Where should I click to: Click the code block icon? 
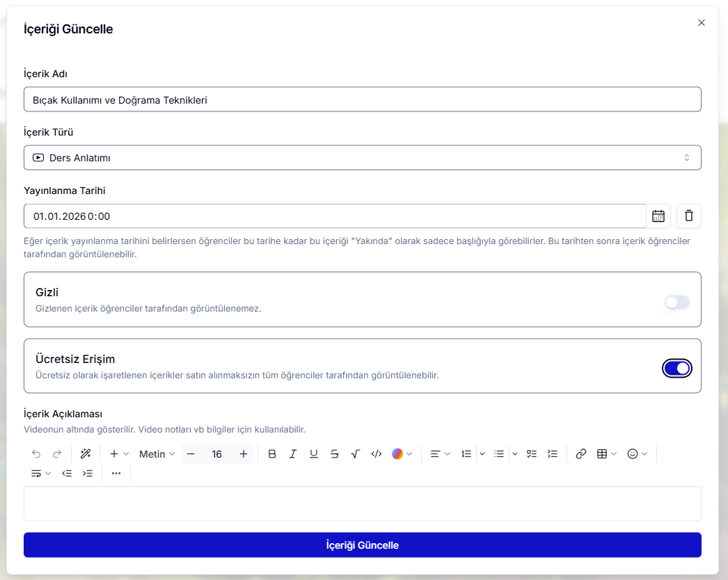click(x=377, y=454)
